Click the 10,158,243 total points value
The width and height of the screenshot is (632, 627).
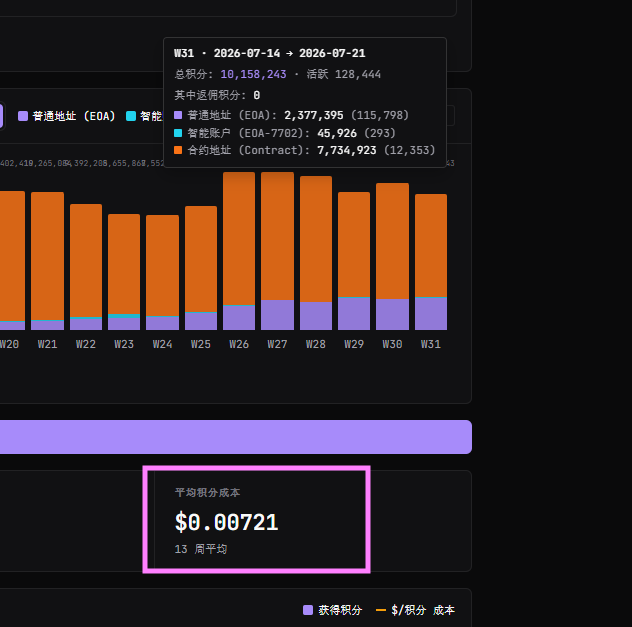253,74
